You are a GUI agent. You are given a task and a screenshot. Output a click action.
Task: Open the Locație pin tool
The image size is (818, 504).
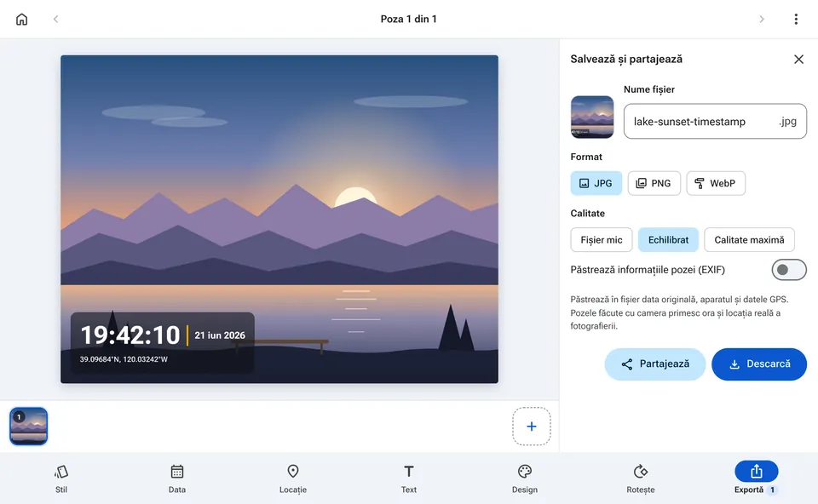(x=292, y=479)
